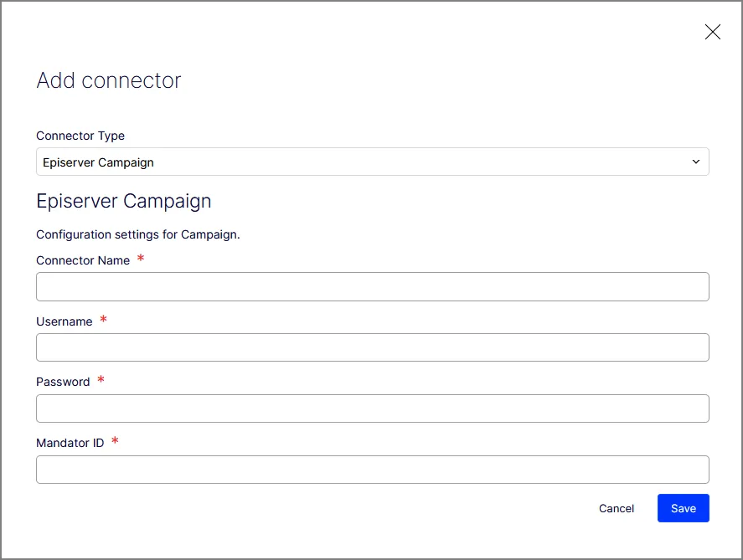743x560 pixels.
Task: Click the Connector Type label
Action: click(80, 136)
